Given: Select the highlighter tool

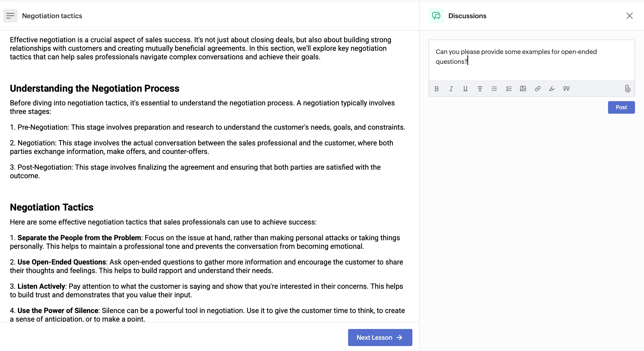Looking at the screenshot, I should click(552, 89).
